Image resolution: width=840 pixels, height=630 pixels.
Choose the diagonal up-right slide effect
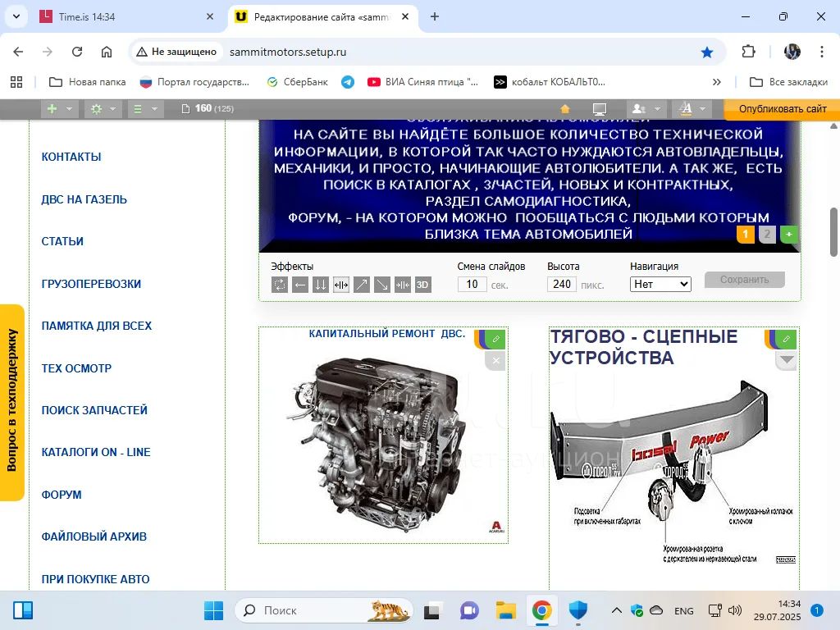pyautogui.click(x=362, y=285)
